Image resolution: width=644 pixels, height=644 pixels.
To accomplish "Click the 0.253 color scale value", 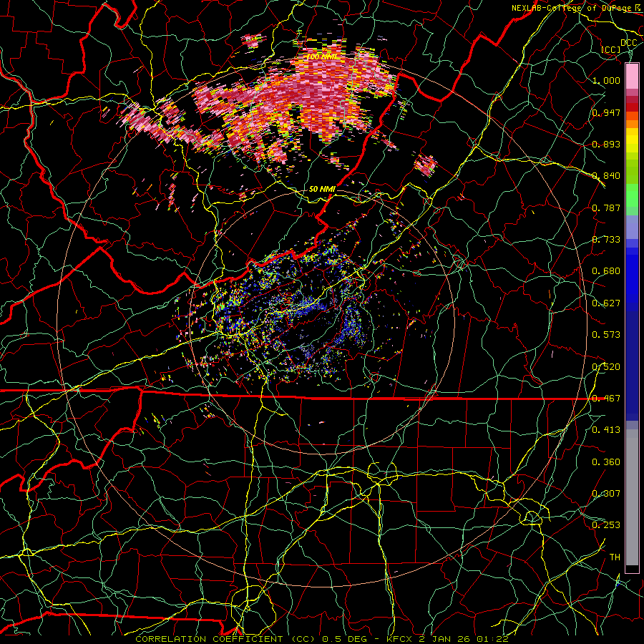I will pos(606,525).
